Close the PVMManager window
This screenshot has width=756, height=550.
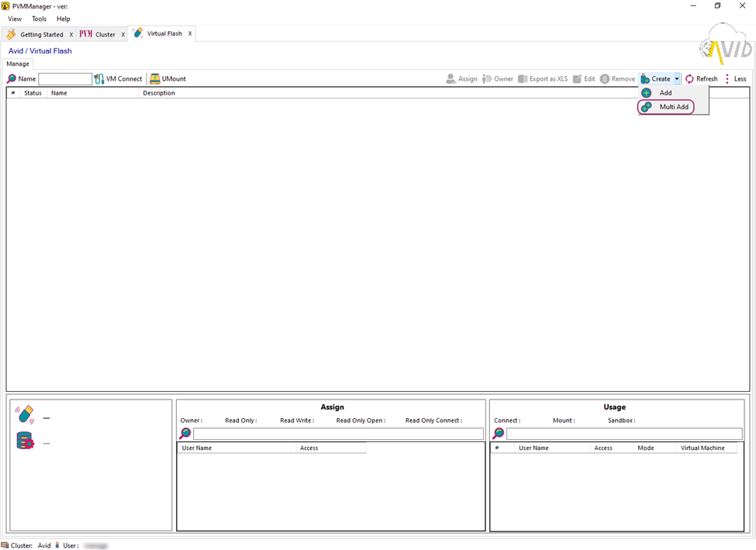(x=743, y=5)
